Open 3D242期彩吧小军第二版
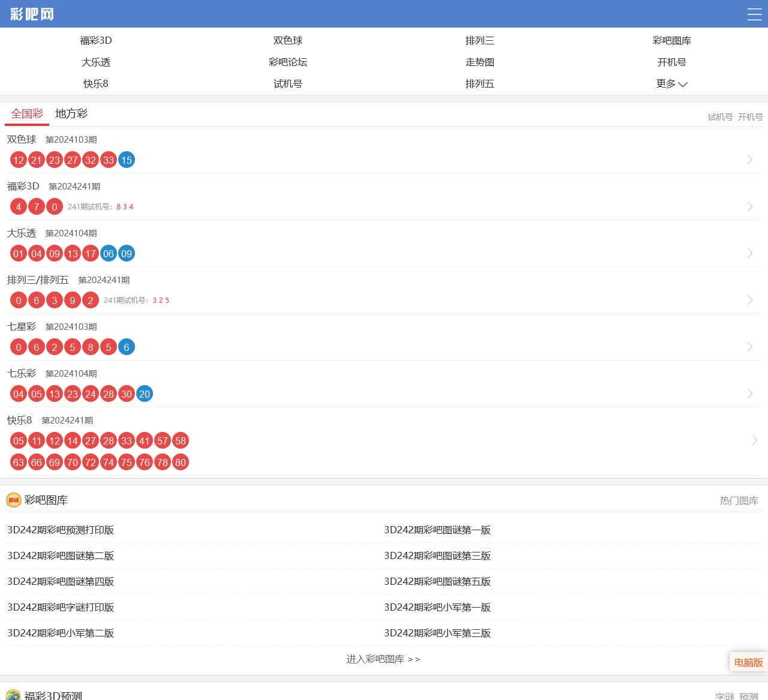 pyautogui.click(x=61, y=633)
